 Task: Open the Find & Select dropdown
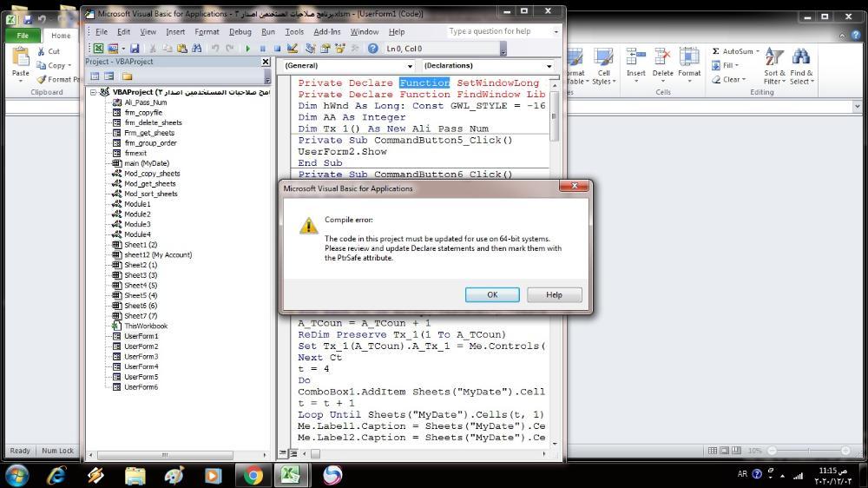(x=801, y=66)
